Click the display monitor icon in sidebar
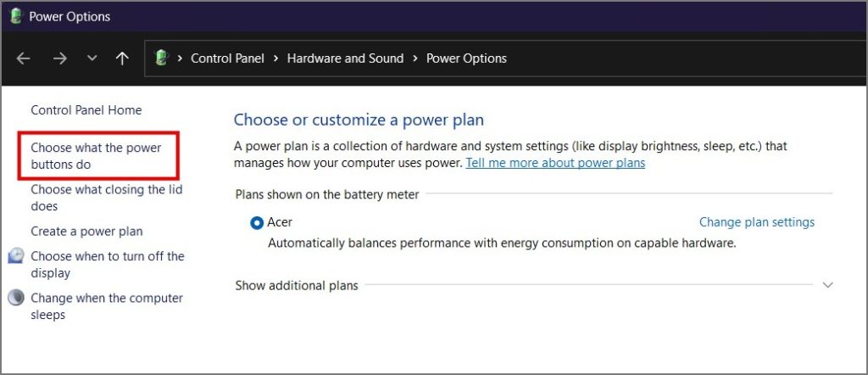This screenshot has height=375, width=868. 16,256
